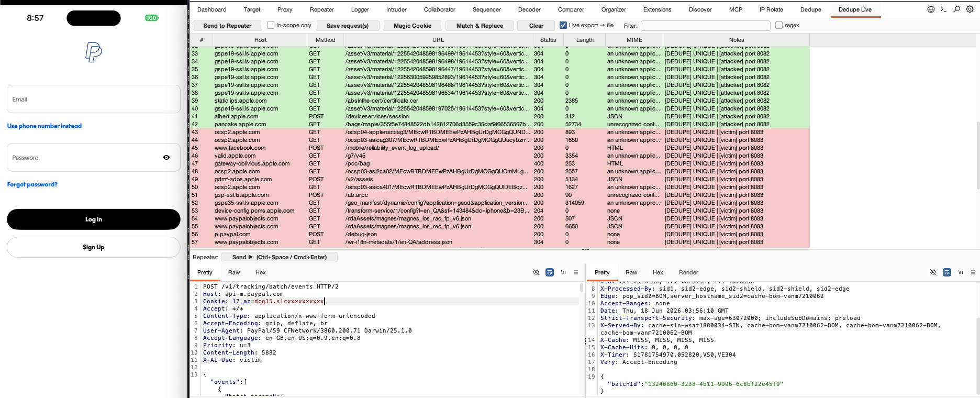Toggle word wrap icon in response pane
Image resolution: width=980 pixels, height=398 pixels.
947,272
